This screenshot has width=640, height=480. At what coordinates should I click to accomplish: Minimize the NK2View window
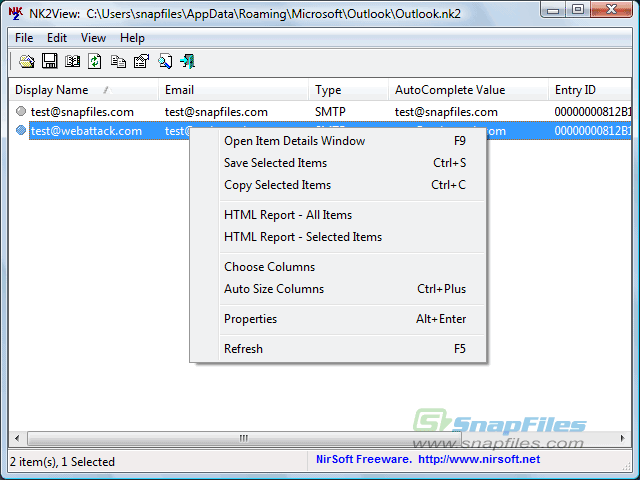[x=553, y=10]
